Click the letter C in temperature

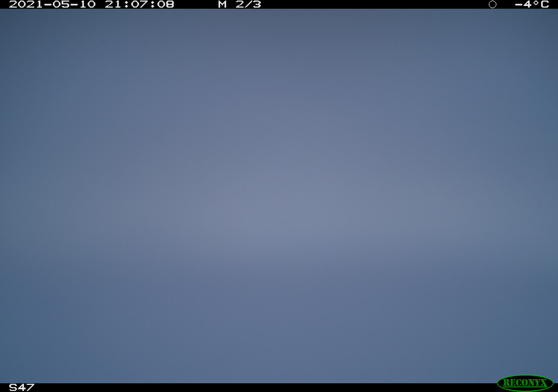(545, 4)
